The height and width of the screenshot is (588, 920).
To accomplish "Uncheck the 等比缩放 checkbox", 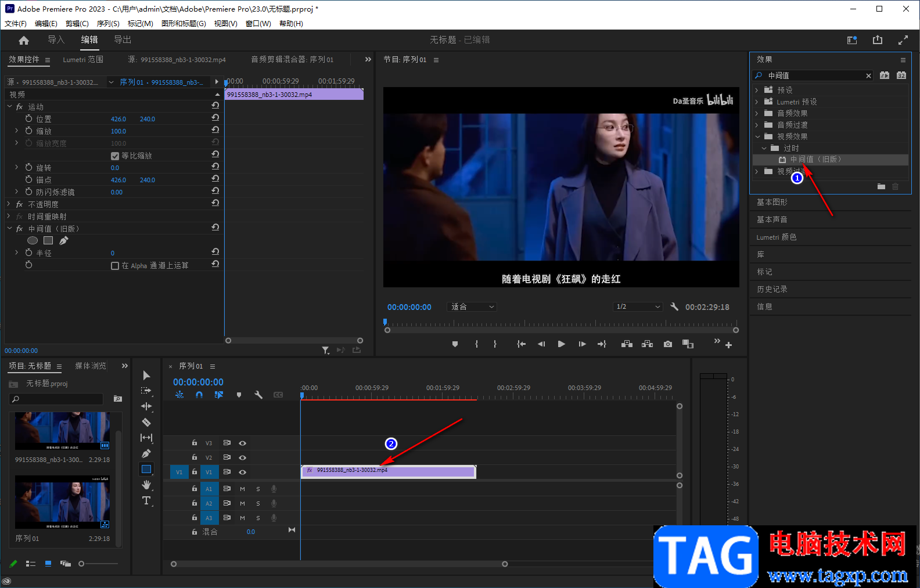I will [x=115, y=156].
